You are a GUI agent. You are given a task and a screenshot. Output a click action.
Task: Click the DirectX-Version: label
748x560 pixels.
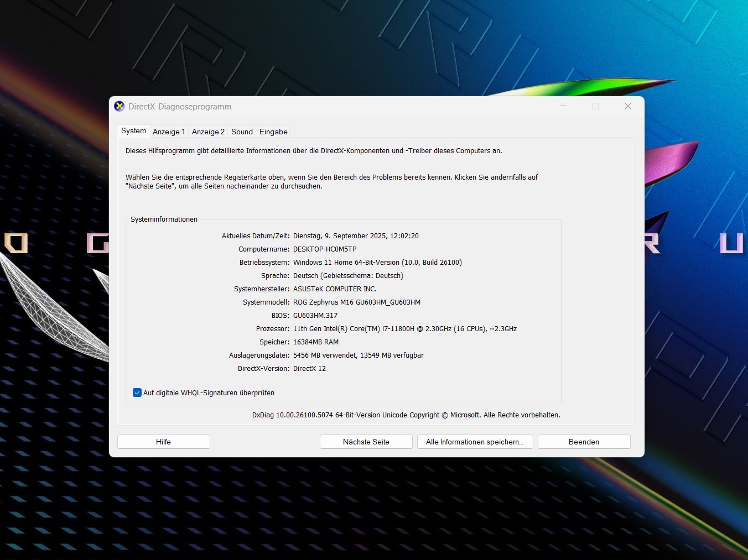(264, 369)
